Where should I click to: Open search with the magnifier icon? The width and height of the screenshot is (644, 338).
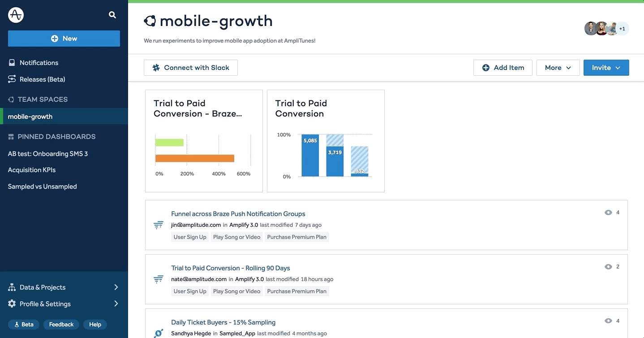point(112,15)
